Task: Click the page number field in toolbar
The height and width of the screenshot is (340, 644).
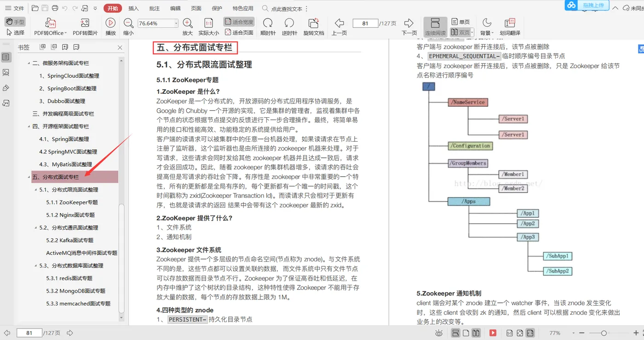Action: [x=365, y=23]
